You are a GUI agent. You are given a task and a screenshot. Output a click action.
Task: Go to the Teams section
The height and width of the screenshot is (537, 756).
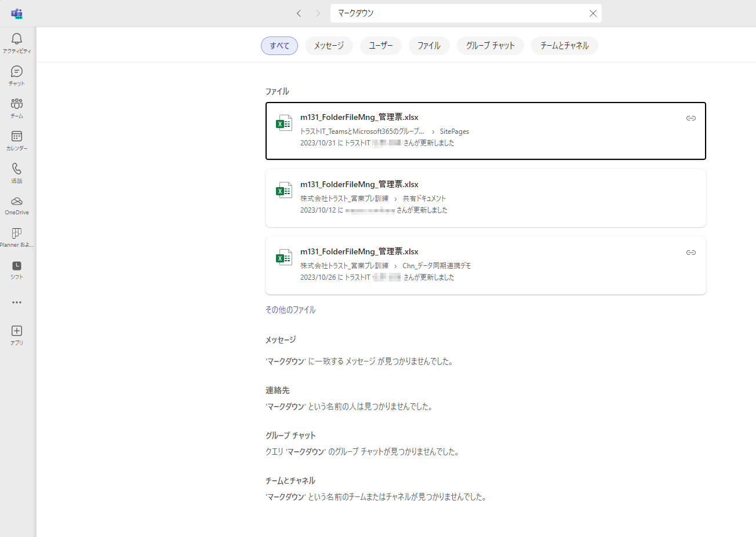click(17, 104)
